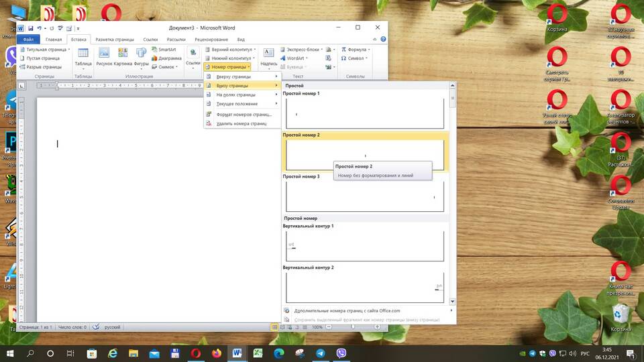
Task: Click the zoom slider handle in status bar
Action: (353, 327)
